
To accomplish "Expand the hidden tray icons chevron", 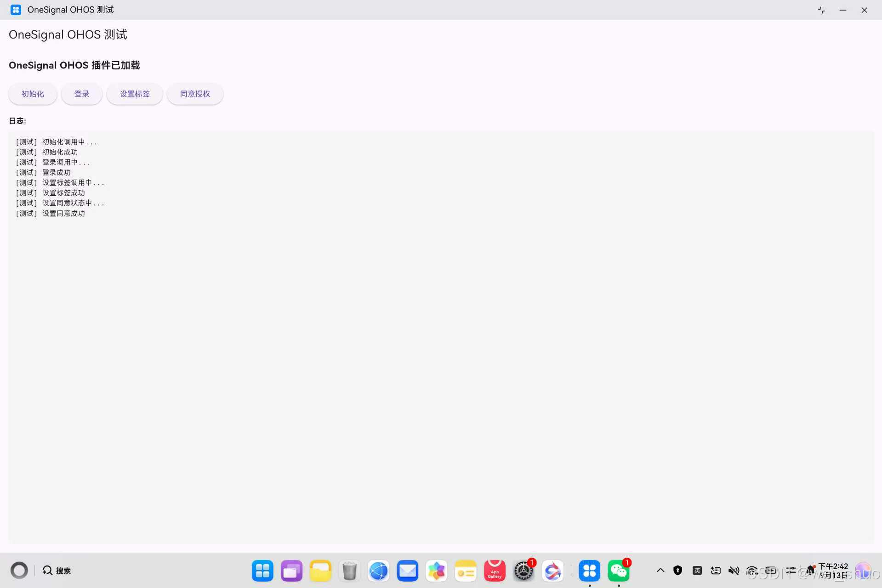I will click(x=660, y=571).
